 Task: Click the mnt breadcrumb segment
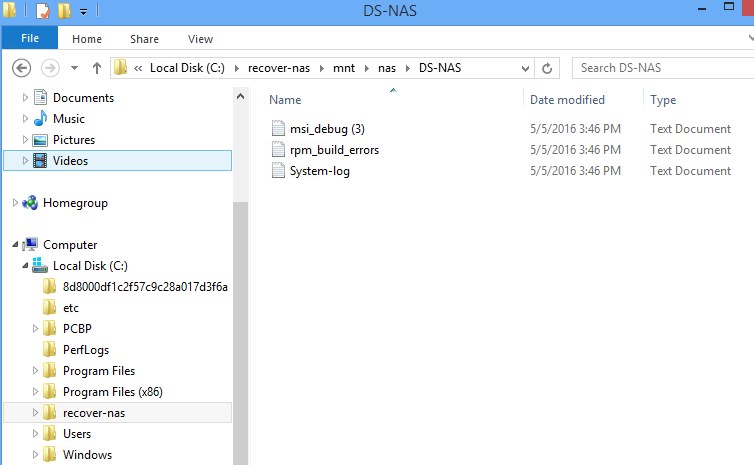point(344,68)
